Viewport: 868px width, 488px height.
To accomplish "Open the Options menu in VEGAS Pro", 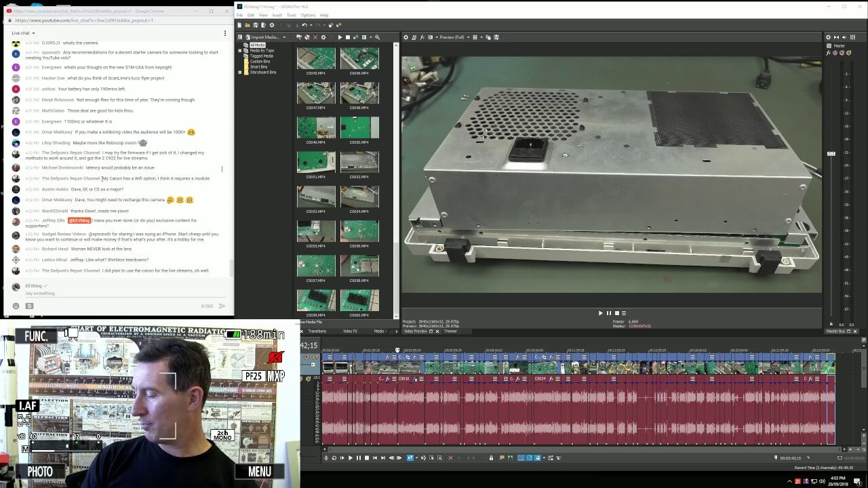I will [x=308, y=15].
